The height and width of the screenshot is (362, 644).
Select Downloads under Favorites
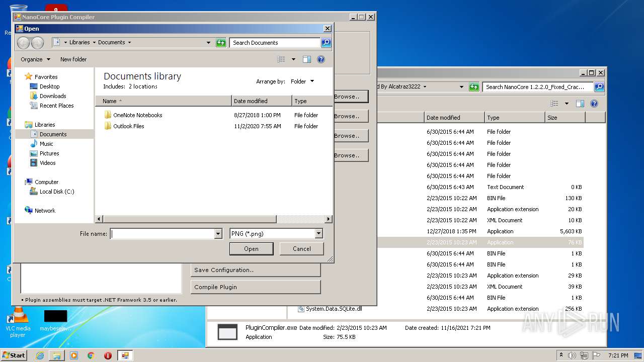[53, 96]
